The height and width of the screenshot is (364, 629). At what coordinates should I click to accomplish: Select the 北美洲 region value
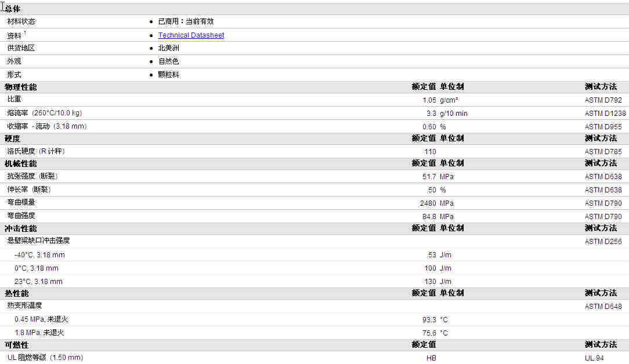168,48
